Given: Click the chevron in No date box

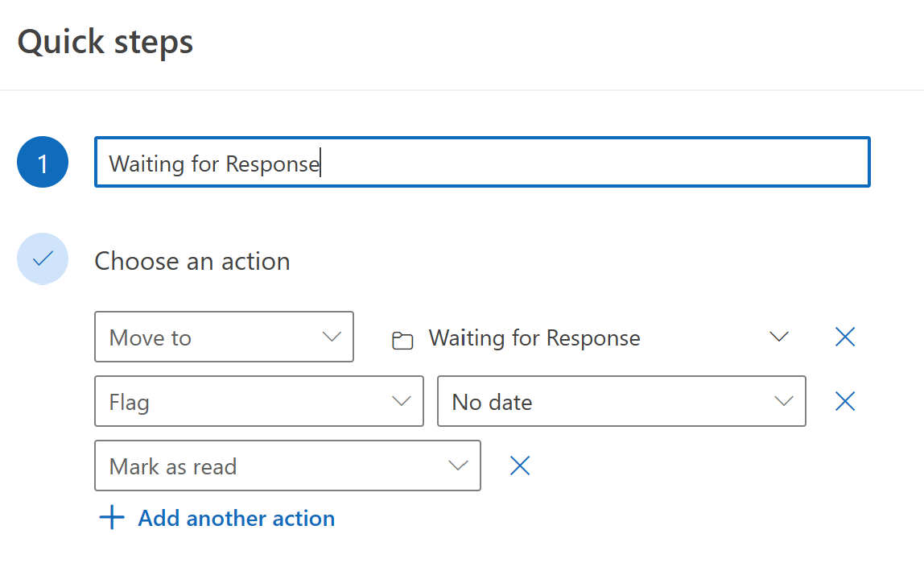Looking at the screenshot, I should 783,401.
